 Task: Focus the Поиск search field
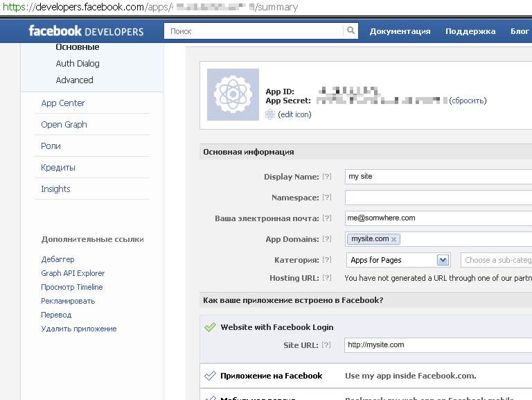pyautogui.click(x=254, y=31)
